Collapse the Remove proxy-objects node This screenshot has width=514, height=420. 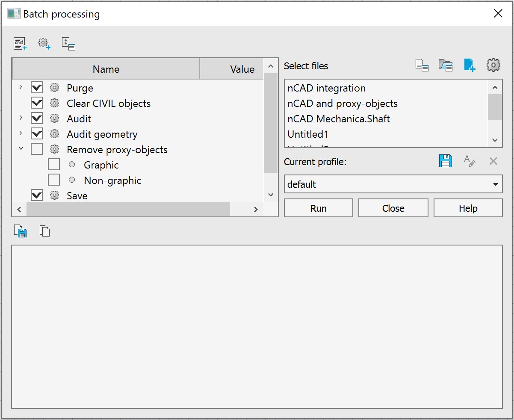click(21, 149)
